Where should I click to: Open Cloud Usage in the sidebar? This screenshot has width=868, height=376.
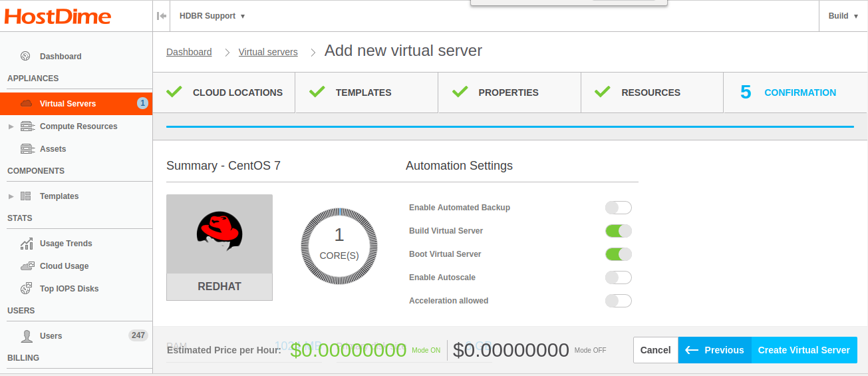[x=64, y=266]
